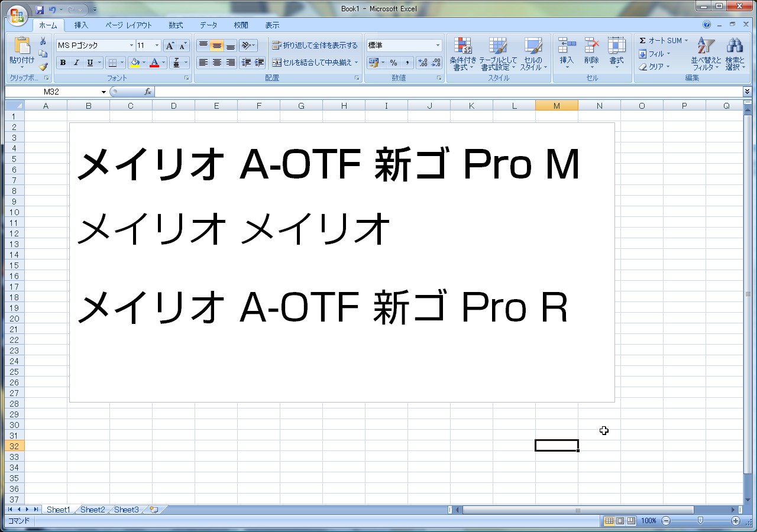Switch to the Page Layout (ページ レイアウト) tab
757x532 pixels.
click(129, 25)
